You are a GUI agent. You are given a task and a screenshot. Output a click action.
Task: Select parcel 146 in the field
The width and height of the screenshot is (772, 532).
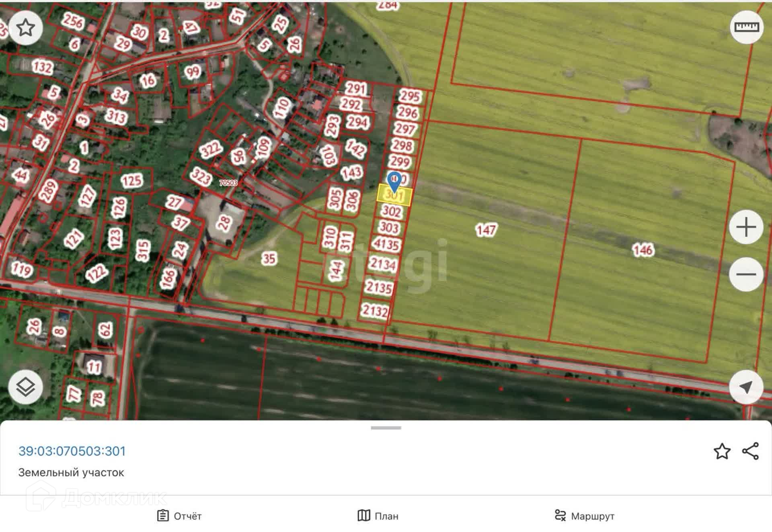[643, 250]
